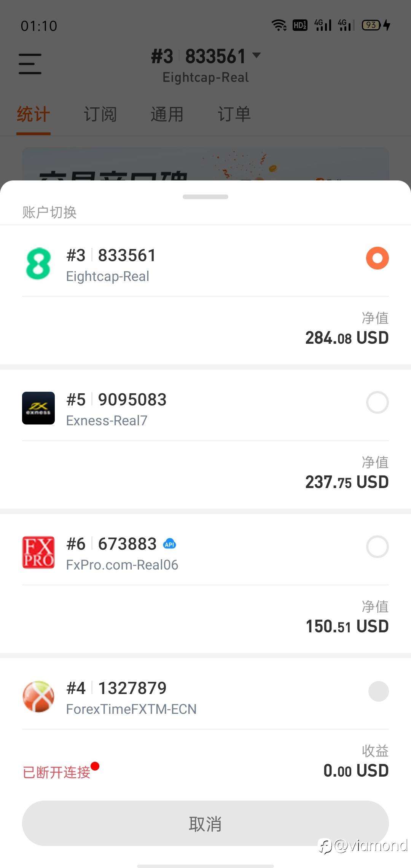411x868 pixels.
Task: Tap the bottom sheet drag handle
Action: coord(205,197)
